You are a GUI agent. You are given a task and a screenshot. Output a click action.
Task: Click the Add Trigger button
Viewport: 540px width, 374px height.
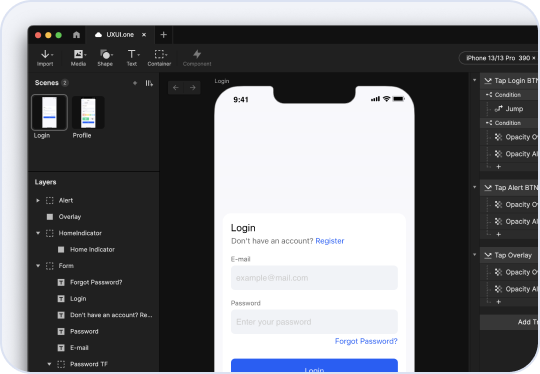[509, 322]
